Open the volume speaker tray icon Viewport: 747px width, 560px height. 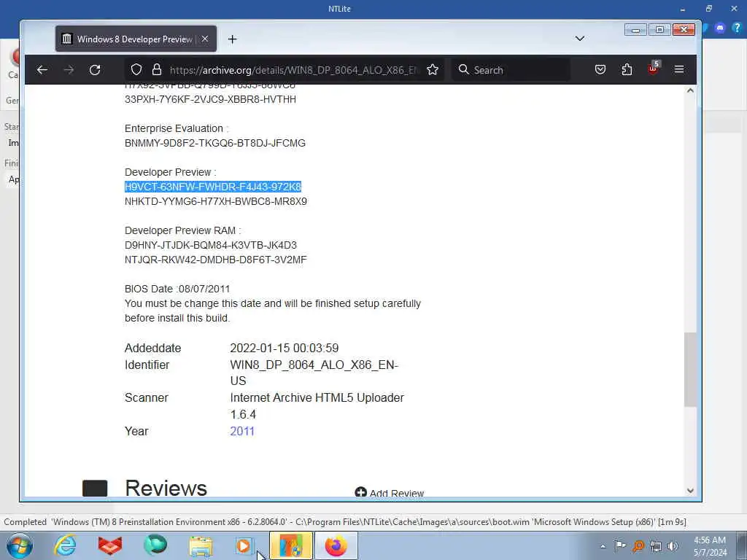pos(672,546)
